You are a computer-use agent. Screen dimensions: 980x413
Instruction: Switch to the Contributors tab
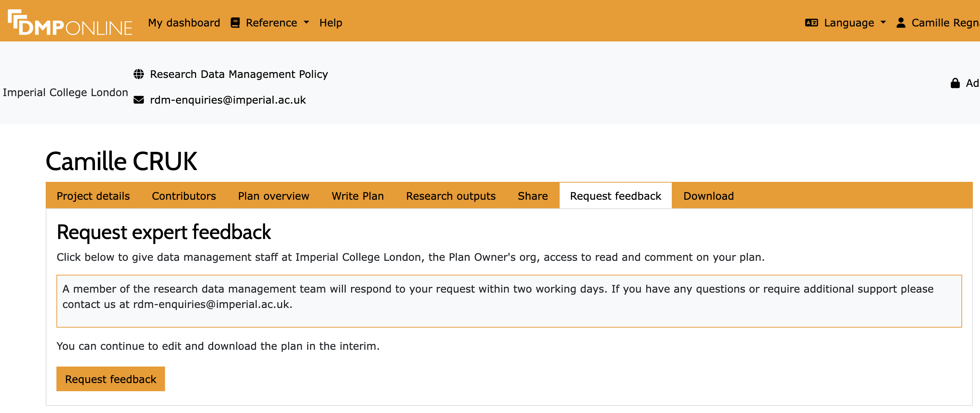click(x=184, y=196)
